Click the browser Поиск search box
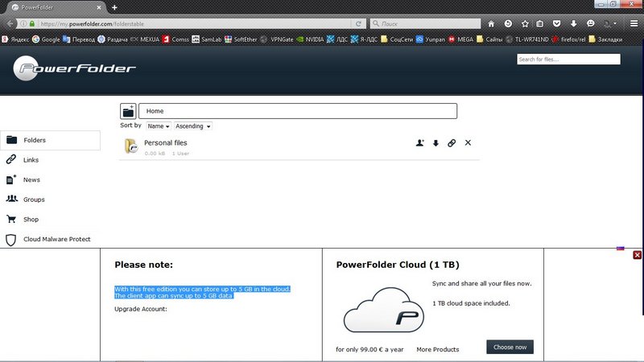 (x=426, y=24)
